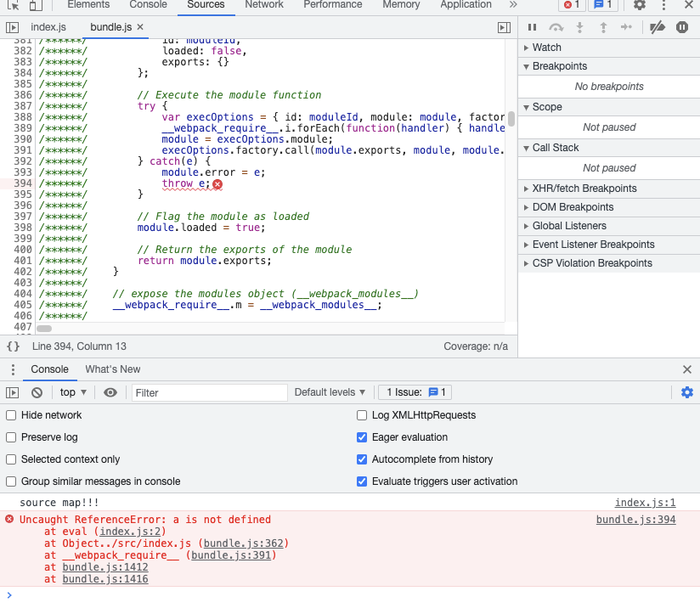Open the top context dropdown
Image resolution: width=700 pixels, height=608 pixels.
tap(73, 392)
